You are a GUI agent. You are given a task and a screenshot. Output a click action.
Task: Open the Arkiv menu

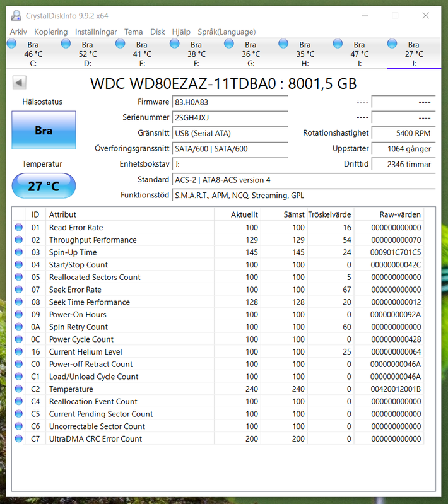coord(18,32)
